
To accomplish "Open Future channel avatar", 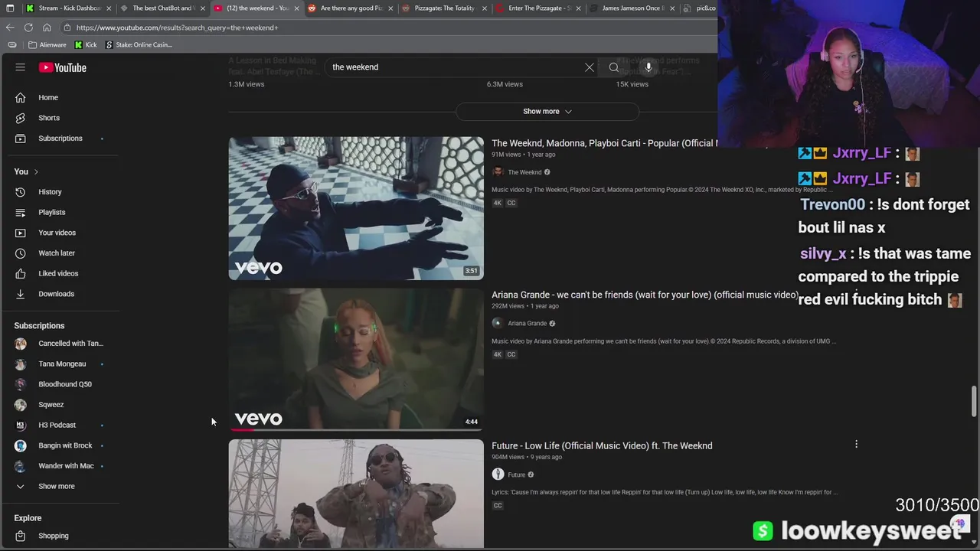I will [x=498, y=474].
